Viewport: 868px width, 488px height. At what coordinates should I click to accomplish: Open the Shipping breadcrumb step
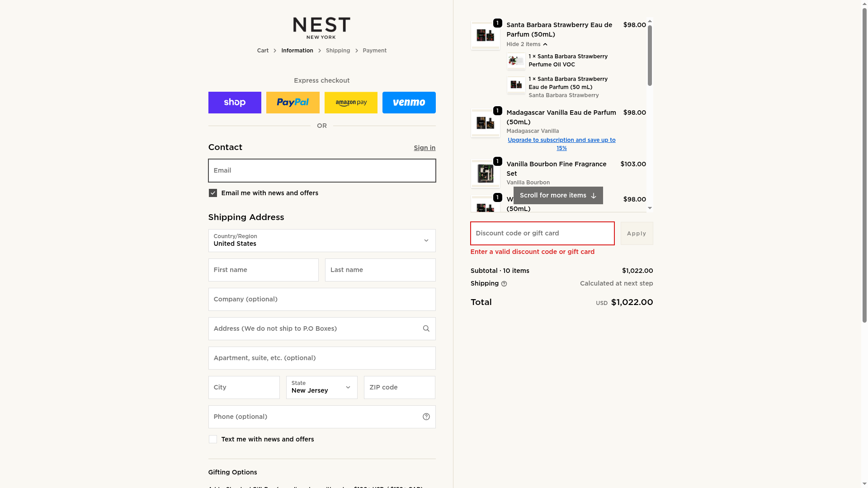coord(338,51)
